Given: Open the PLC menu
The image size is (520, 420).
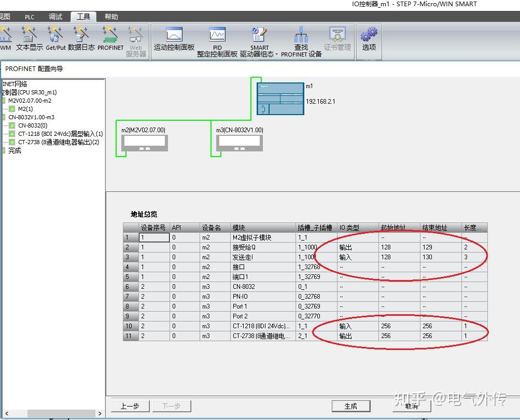Looking at the screenshot, I should coord(29,16).
